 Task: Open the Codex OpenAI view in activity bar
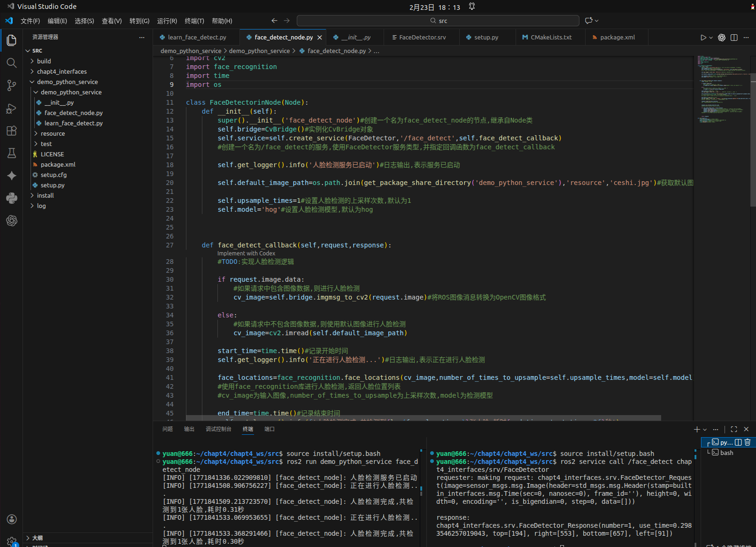click(12, 221)
